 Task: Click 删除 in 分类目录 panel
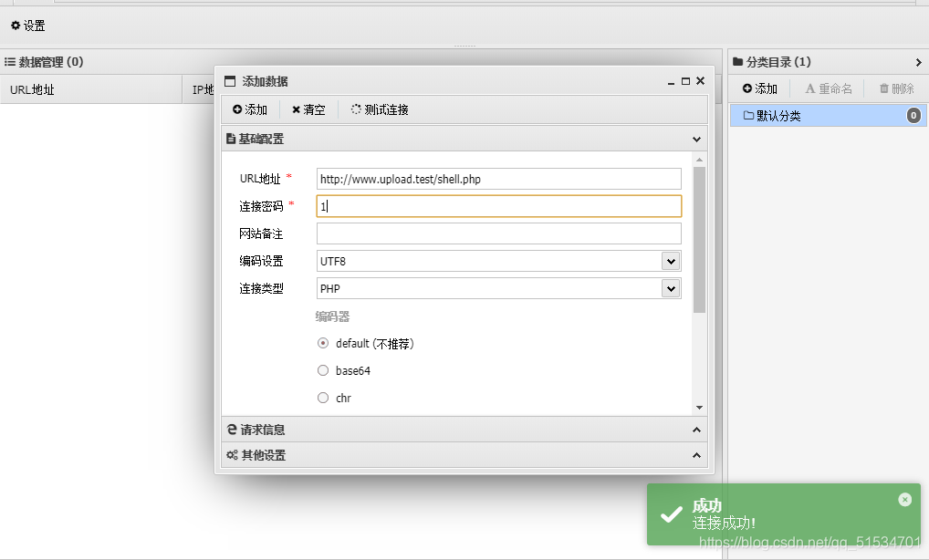click(896, 88)
